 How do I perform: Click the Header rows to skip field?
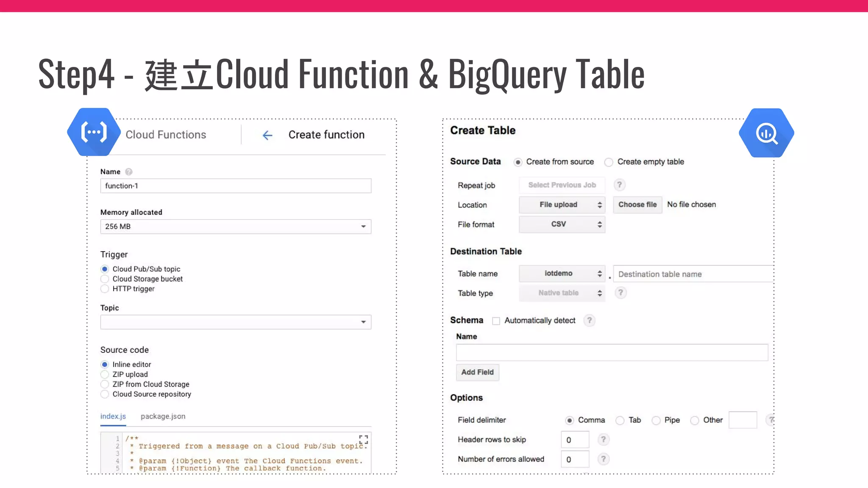(575, 440)
